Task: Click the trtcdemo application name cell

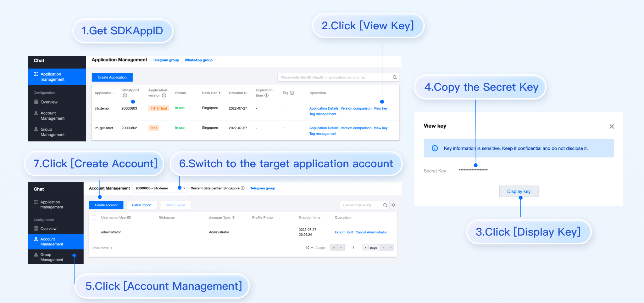Action: [x=102, y=108]
